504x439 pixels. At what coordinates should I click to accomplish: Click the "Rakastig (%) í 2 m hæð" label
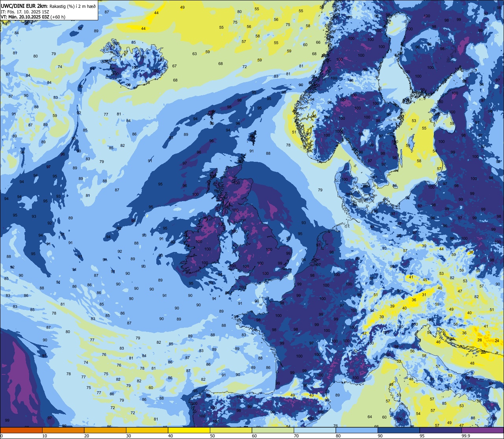(72, 6)
